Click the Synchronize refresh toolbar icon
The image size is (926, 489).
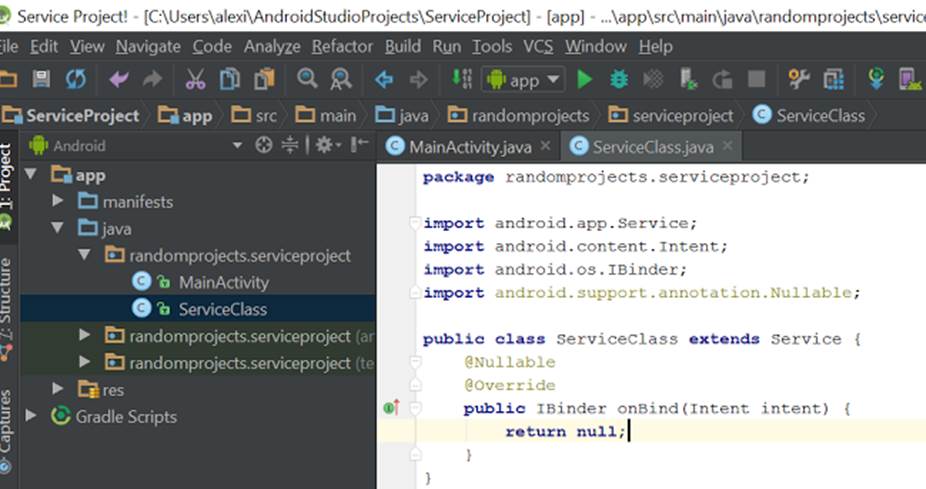(x=76, y=79)
